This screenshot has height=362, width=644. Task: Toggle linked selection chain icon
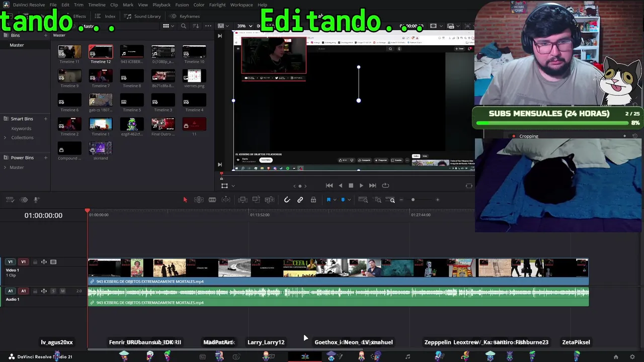[x=300, y=200]
